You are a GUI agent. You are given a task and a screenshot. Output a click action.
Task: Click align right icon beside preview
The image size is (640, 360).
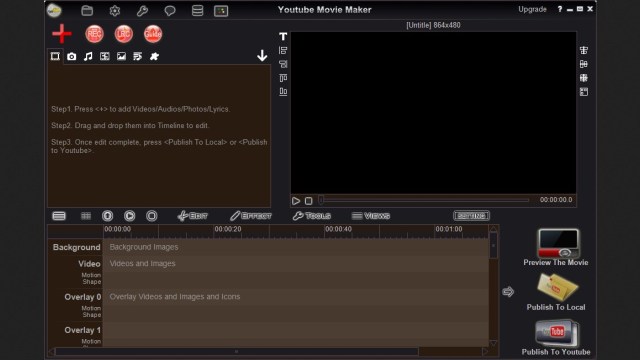(x=283, y=64)
